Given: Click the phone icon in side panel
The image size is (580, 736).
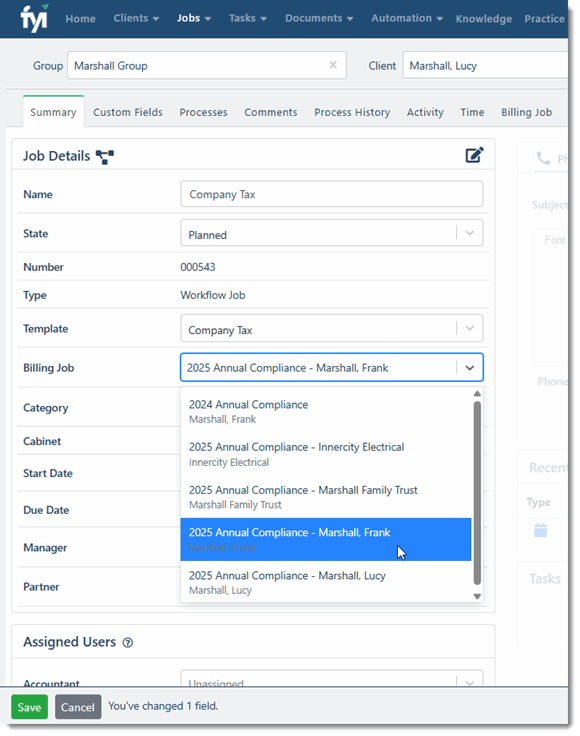Looking at the screenshot, I should (543, 158).
